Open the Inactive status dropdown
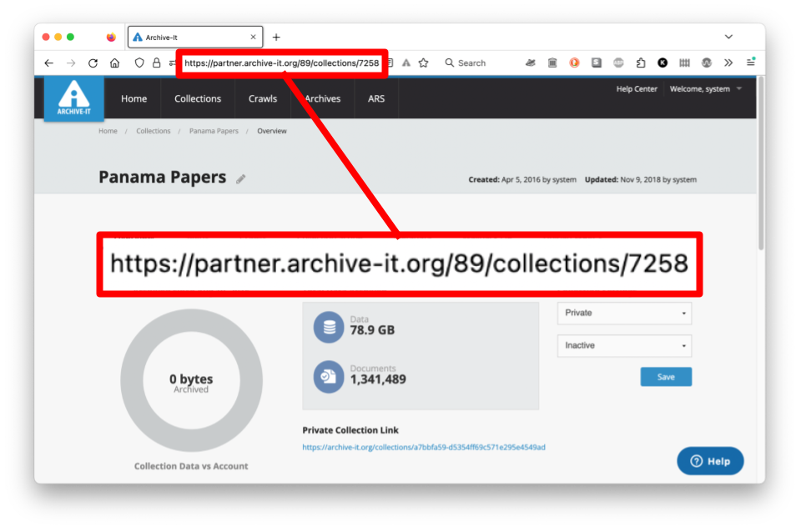Screen dimensions: 801x532 point(624,345)
